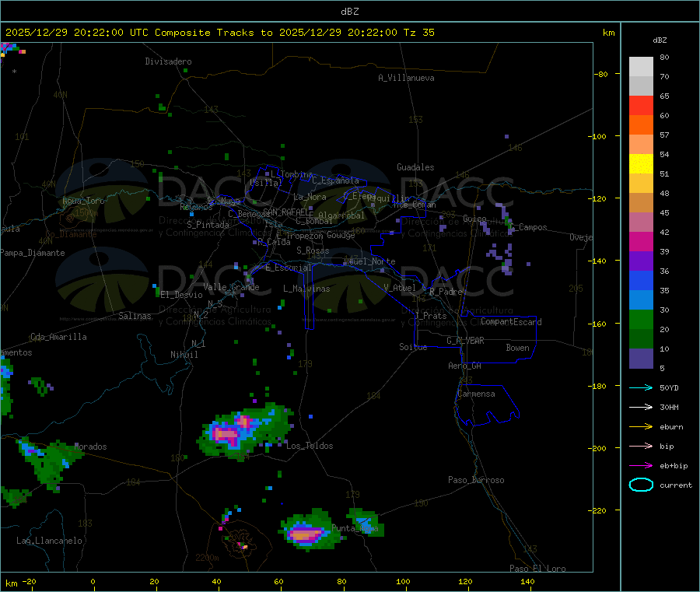Click the Cda_Amarilla map label

[58, 337]
